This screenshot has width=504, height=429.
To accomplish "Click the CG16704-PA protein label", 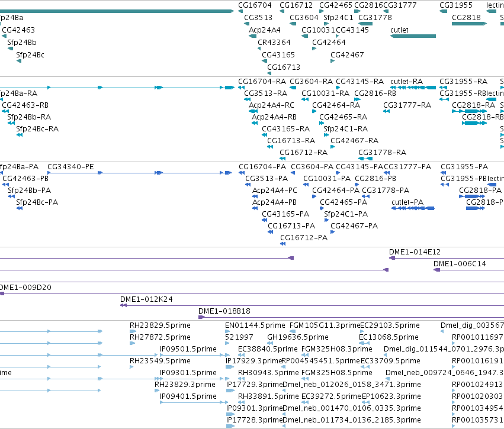I will pyautogui.click(x=262, y=167).
